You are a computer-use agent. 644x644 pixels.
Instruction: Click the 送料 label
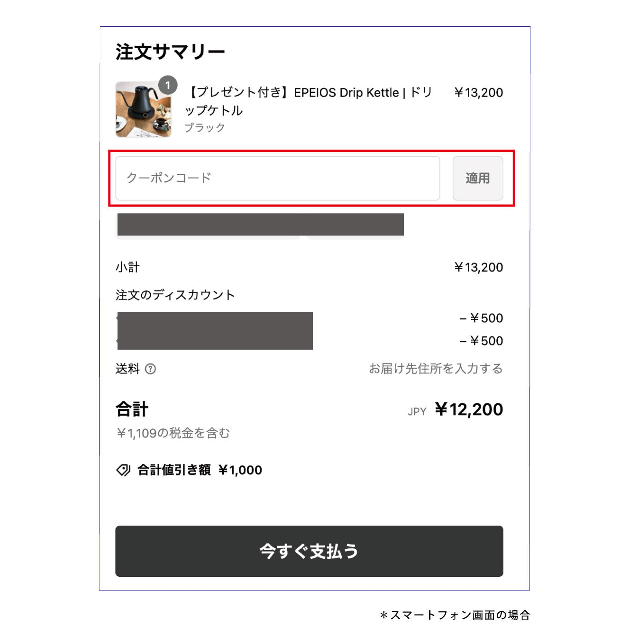coord(127,369)
